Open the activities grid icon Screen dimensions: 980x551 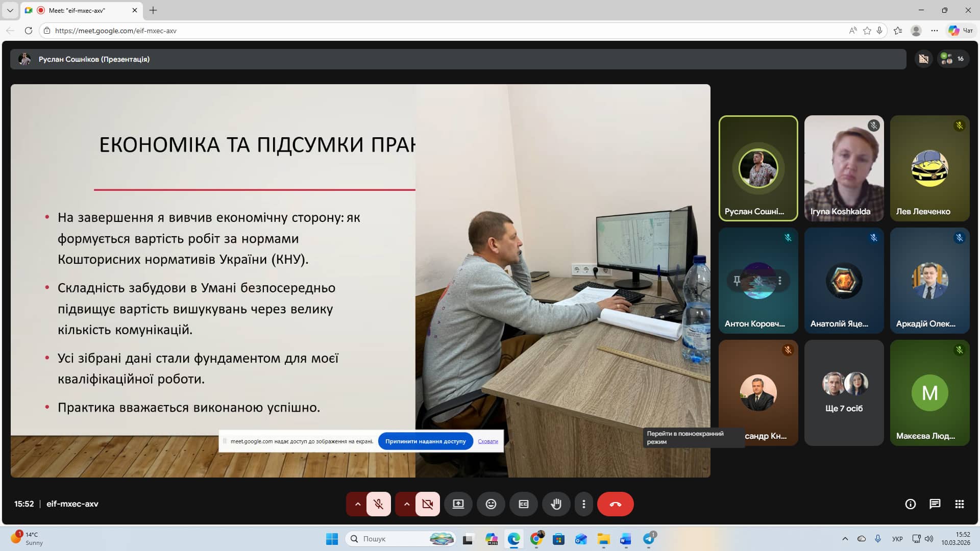pyautogui.click(x=959, y=504)
